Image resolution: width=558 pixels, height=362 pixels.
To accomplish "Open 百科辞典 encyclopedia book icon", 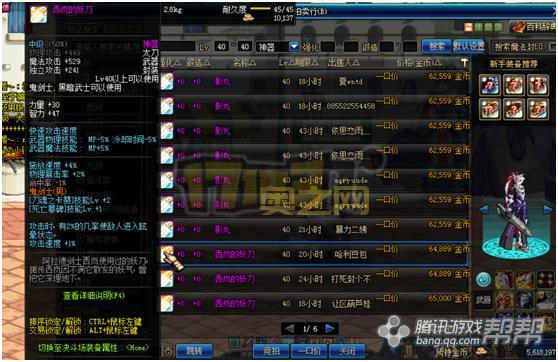I will pyautogui.click(x=518, y=27).
